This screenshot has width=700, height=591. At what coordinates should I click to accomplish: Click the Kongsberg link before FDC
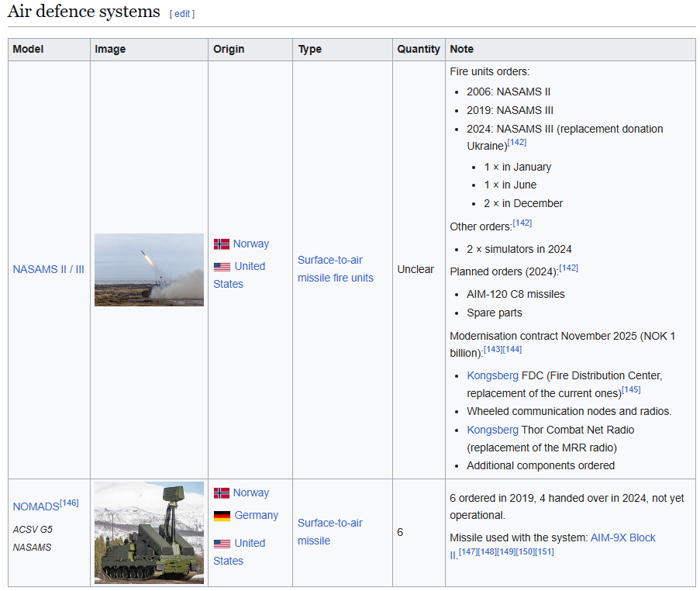492,375
